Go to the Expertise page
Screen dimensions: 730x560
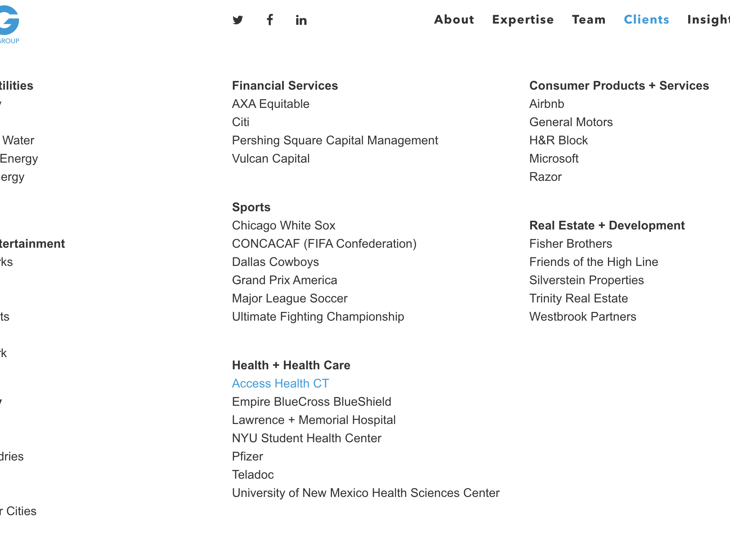coord(523,19)
